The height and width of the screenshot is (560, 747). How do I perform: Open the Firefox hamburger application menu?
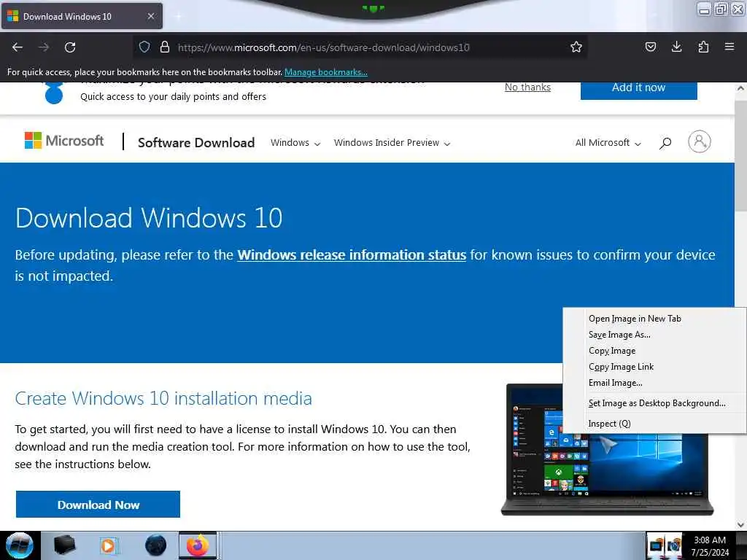[x=729, y=47]
